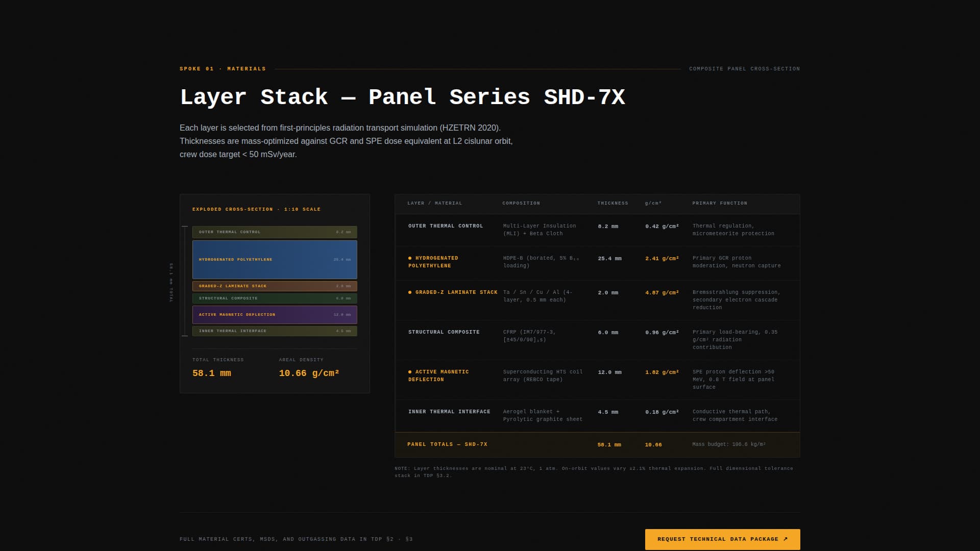Select the Outer Thermal Control diagram bar
Viewport: 980px width, 551px height.
[275, 232]
